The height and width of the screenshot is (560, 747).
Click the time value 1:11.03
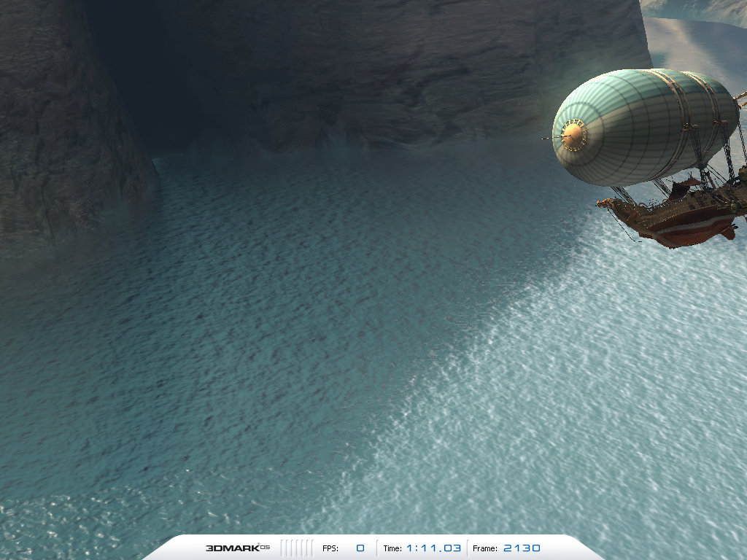tap(433, 548)
